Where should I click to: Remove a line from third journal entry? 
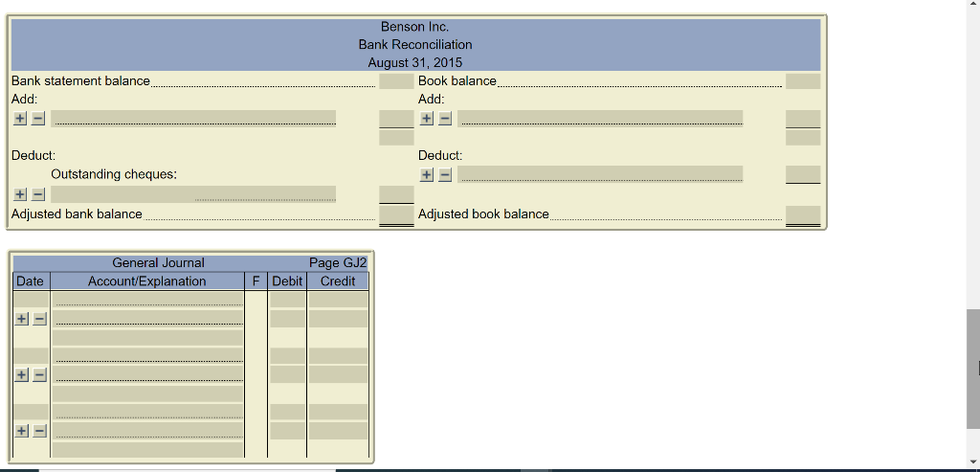tap(39, 431)
